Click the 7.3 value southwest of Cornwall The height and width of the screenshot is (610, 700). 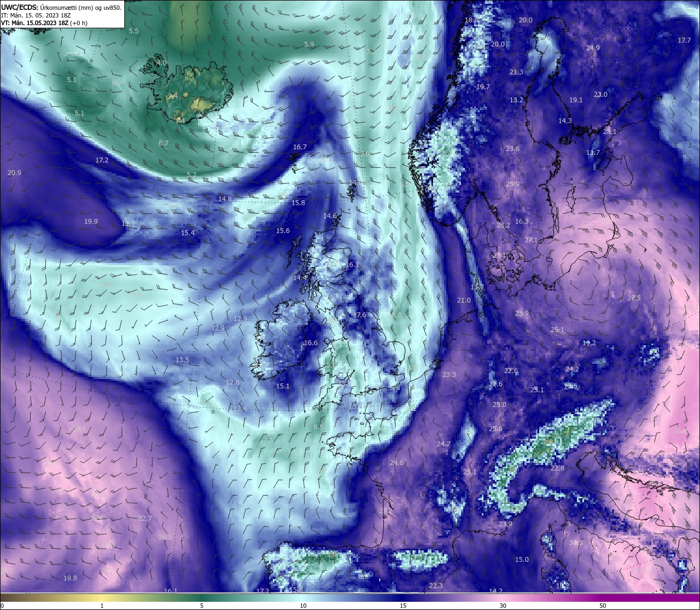(268, 440)
